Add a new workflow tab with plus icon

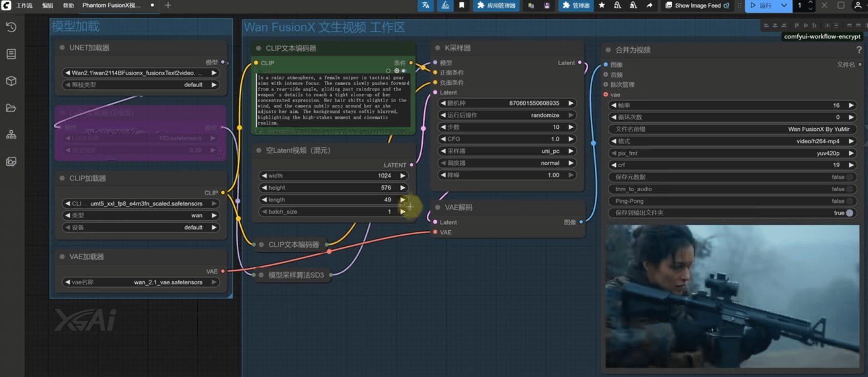tap(168, 5)
